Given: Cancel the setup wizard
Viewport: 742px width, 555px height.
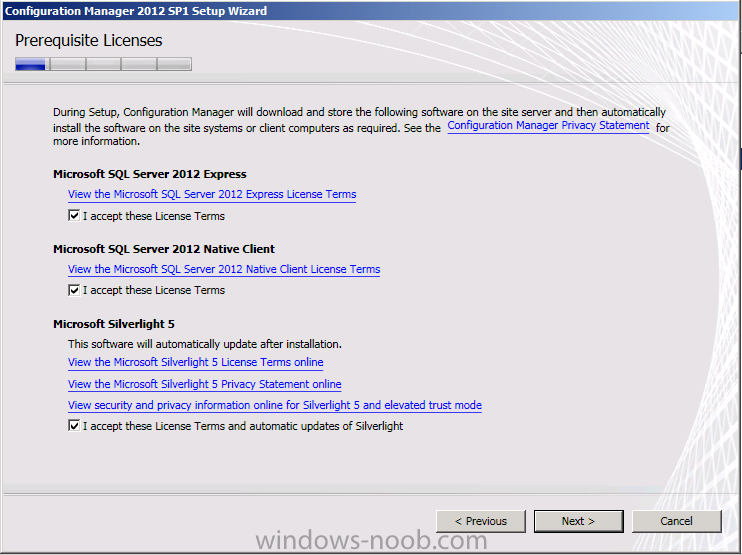Looking at the screenshot, I should pyautogui.click(x=677, y=521).
